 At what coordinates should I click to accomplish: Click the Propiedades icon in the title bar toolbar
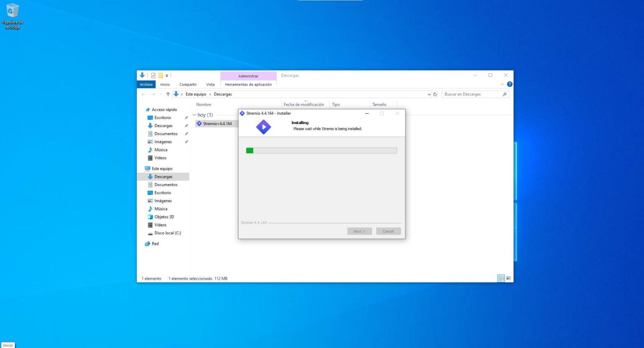153,75
